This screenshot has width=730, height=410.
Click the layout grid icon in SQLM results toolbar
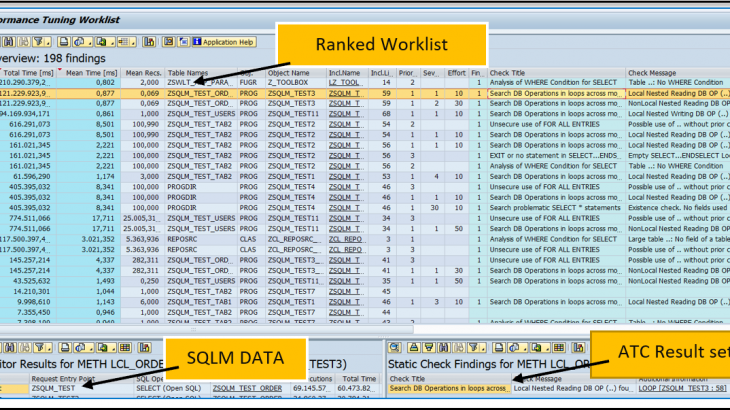click(125, 348)
